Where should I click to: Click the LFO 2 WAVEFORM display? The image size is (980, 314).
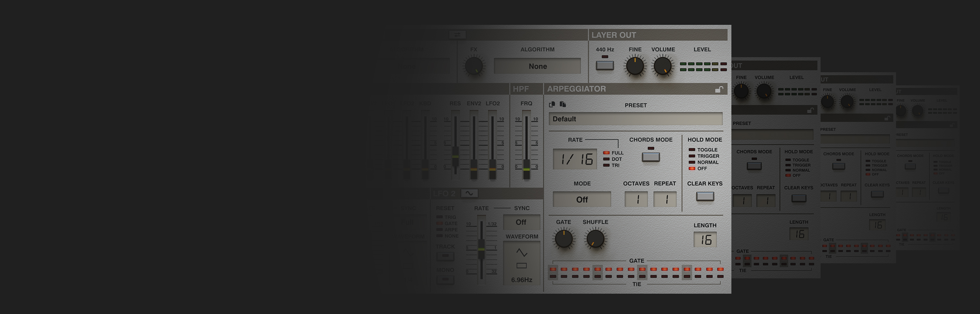(x=522, y=263)
